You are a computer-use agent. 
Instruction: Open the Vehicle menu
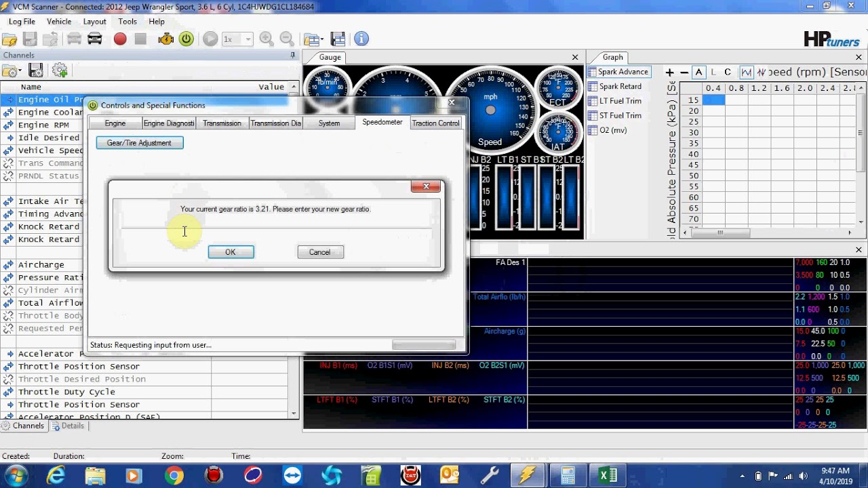(x=59, y=22)
